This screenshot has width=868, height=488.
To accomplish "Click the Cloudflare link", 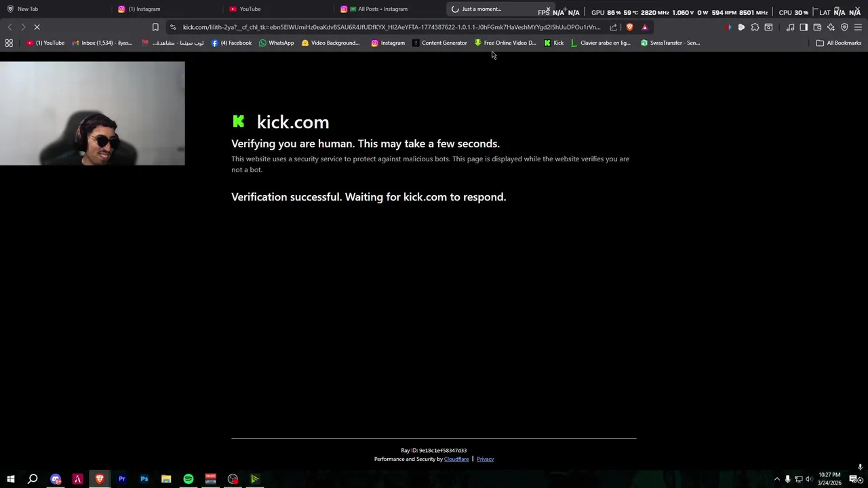I will (x=456, y=459).
